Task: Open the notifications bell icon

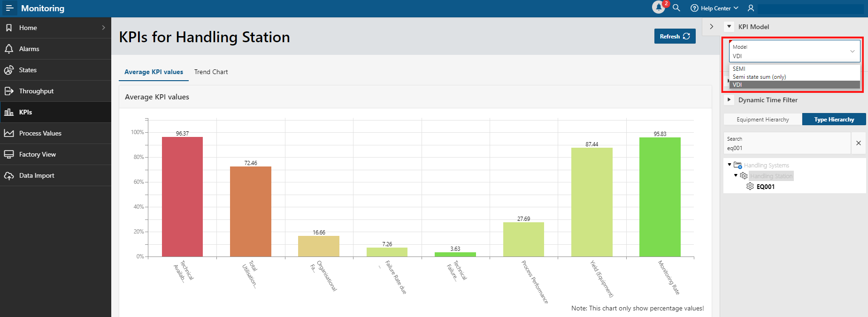Action: pos(659,8)
